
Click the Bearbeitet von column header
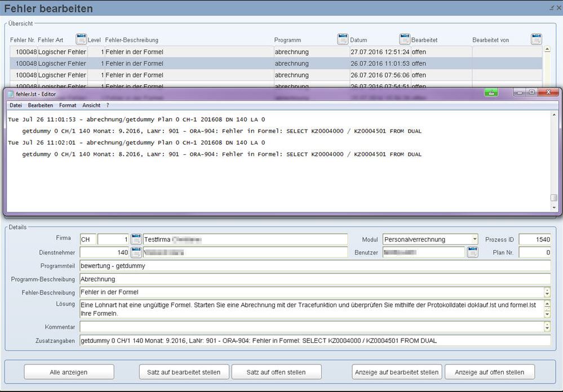click(x=491, y=40)
